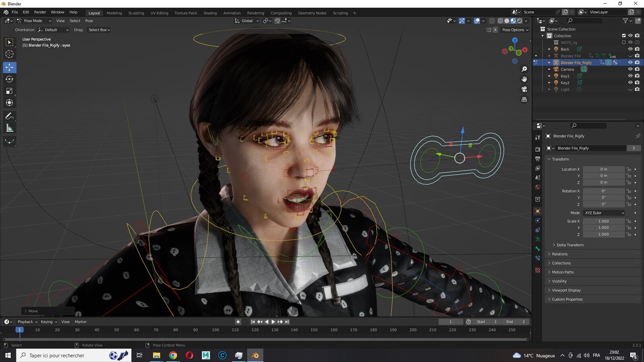Open the World properties tab
The image size is (644, 362).
click(x=538, y=187)
